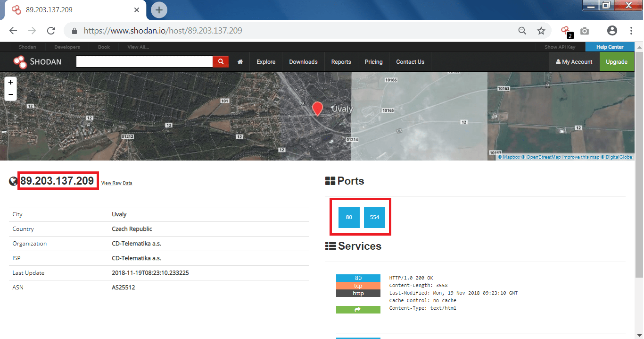Click the browser address bar URL

pyautogui.click(x=163, y=31)
